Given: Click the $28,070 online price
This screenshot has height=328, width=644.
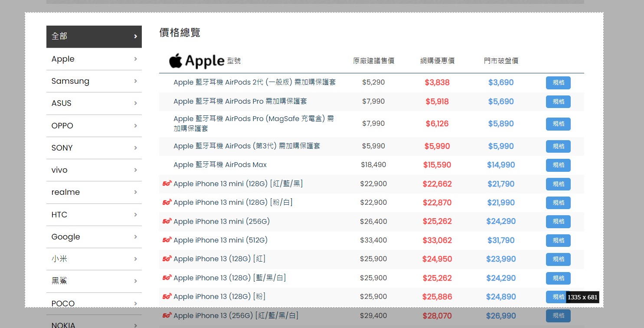Looking at the screenshot, I should tap(437, 316).
